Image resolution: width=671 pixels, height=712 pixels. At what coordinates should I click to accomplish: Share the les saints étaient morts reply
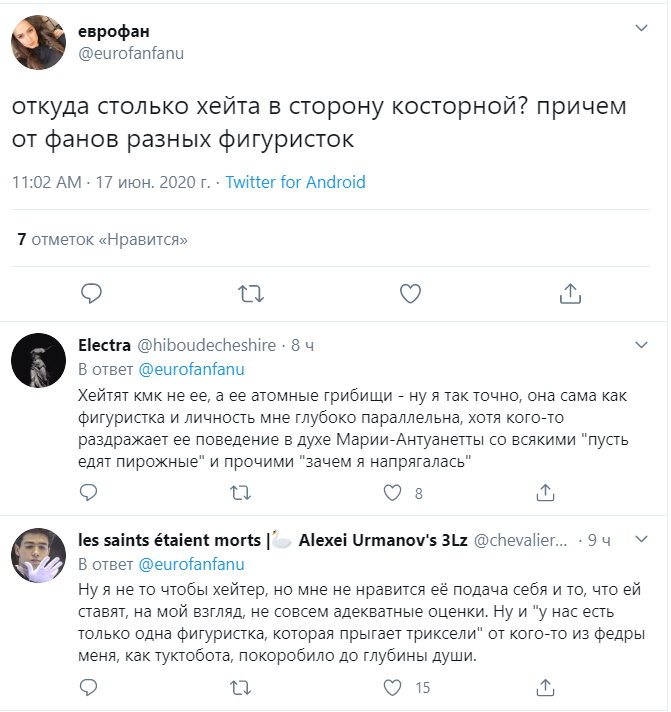[x=546, y=687]
